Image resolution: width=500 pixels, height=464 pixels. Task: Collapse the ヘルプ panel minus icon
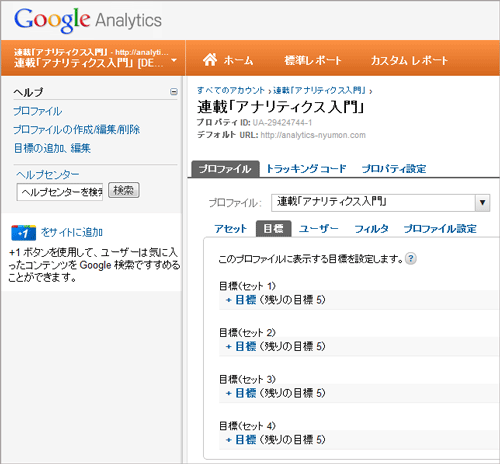pos(174,92)
